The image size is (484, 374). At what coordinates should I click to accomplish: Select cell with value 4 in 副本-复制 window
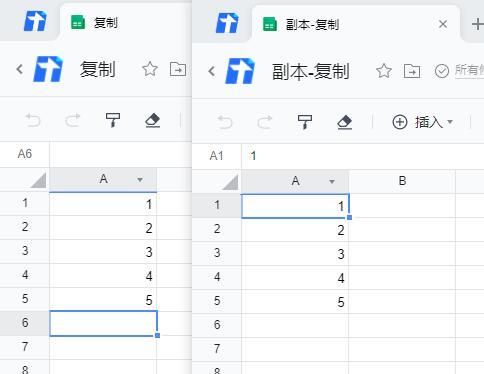(x=295, y=278)
